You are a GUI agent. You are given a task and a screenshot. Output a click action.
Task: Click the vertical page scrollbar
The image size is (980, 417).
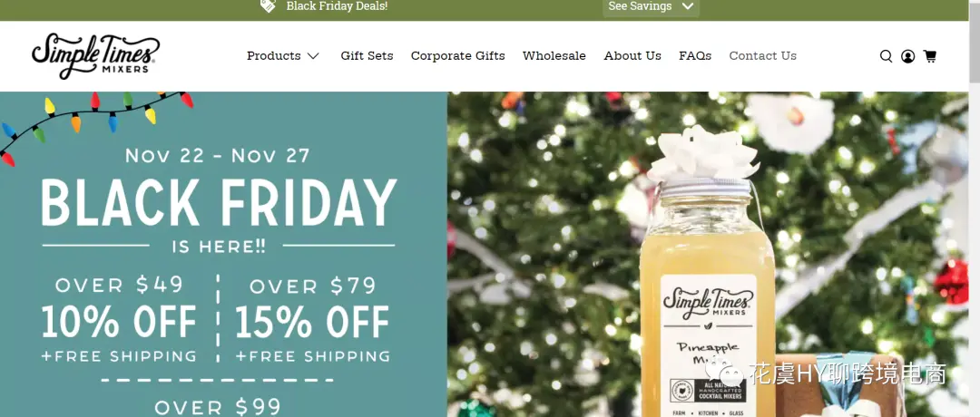click(x=974, y=208)
